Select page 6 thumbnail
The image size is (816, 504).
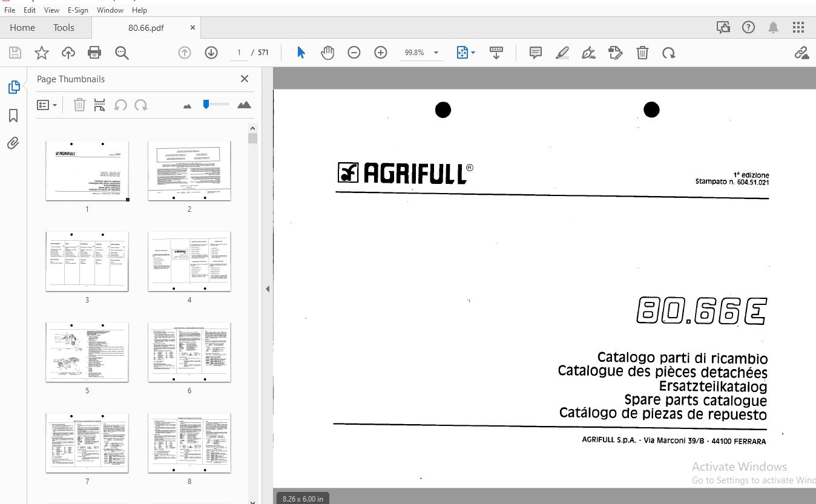(x=189, y=352)
